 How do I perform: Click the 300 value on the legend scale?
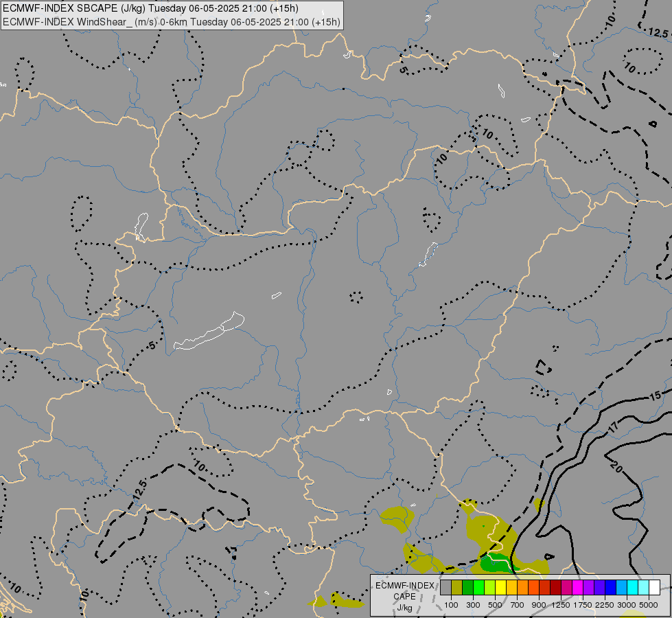473,605
